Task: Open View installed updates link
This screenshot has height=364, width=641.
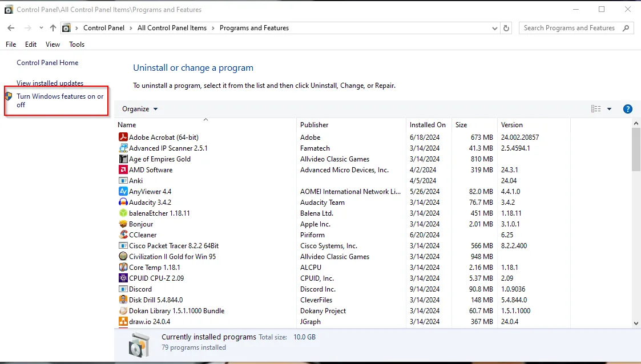Action: pos(50,83)
